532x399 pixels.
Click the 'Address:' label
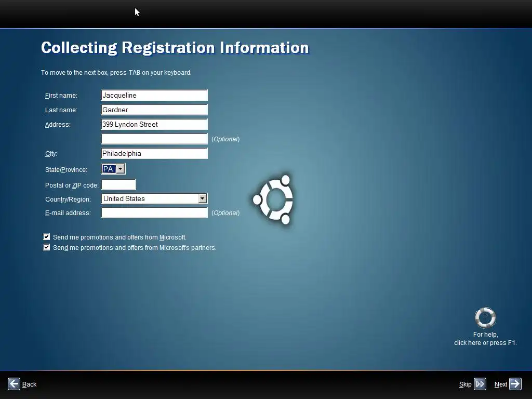coord(58,125)
